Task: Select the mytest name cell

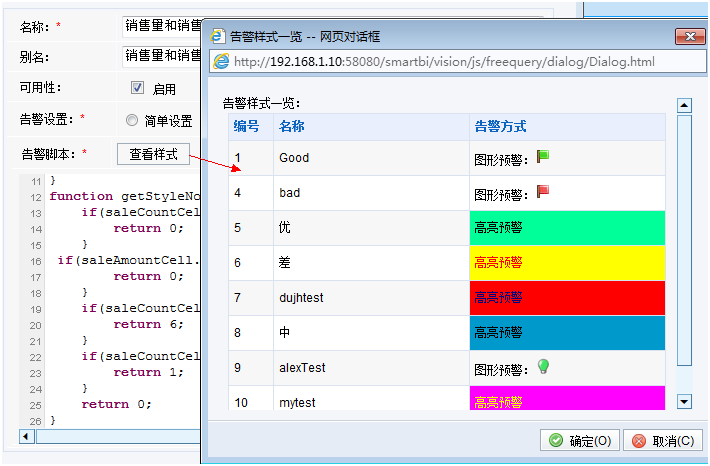Action: click(371, 398)
